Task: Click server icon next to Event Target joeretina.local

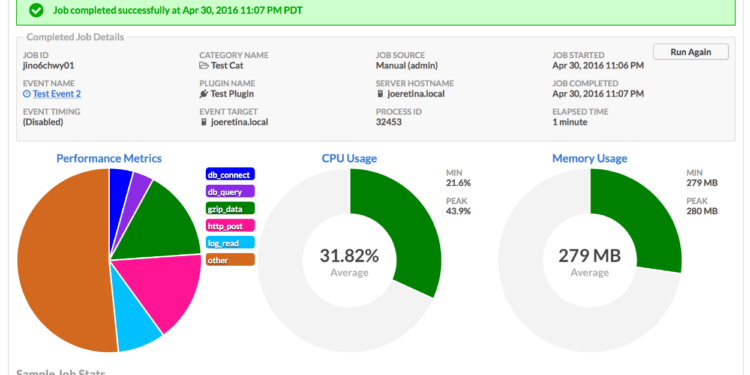Action: (204, 122)
